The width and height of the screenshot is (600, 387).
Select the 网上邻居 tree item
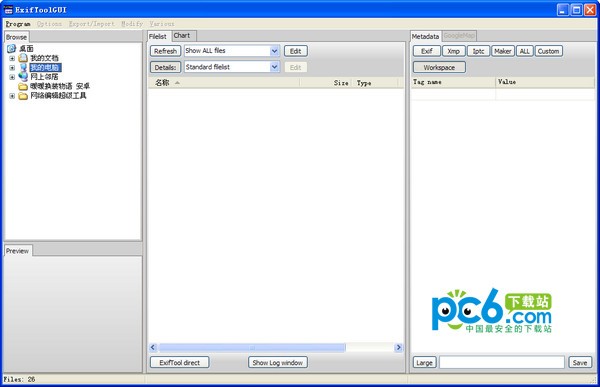(44, 77)
